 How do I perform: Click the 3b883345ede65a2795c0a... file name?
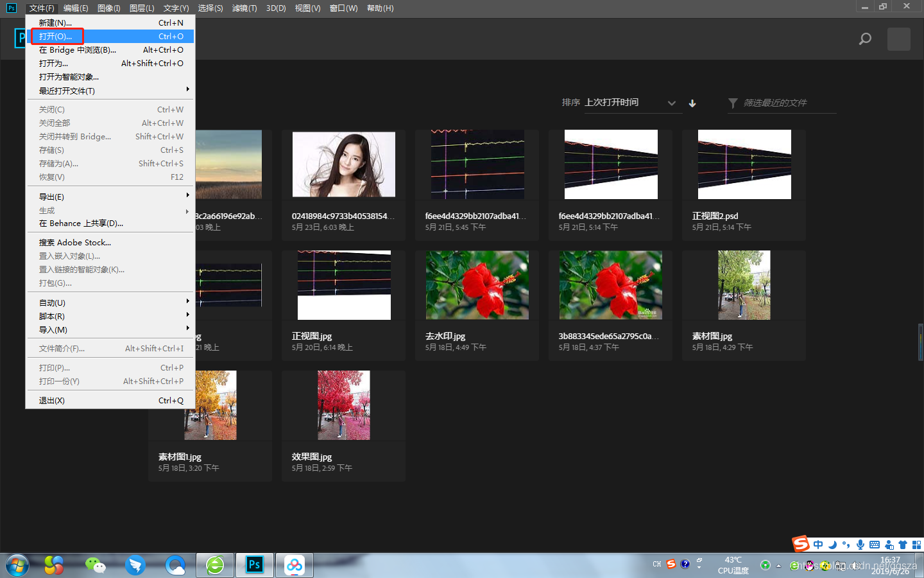608,336
